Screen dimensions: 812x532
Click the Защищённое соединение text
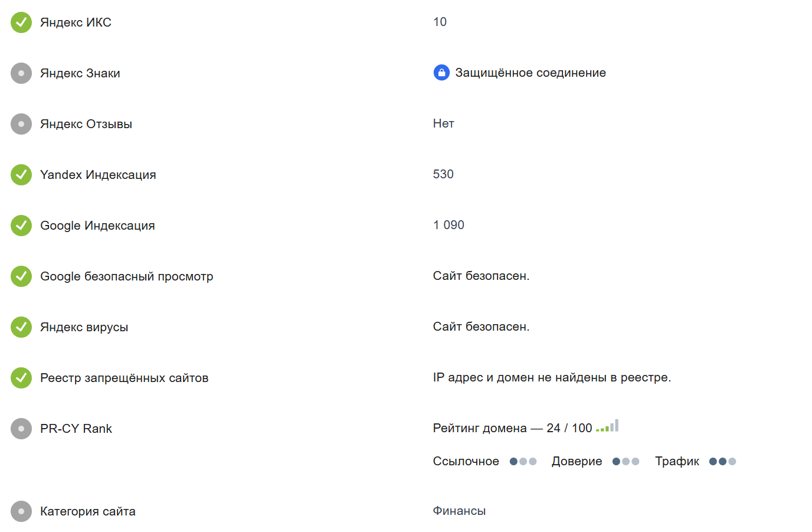point(530,73)
